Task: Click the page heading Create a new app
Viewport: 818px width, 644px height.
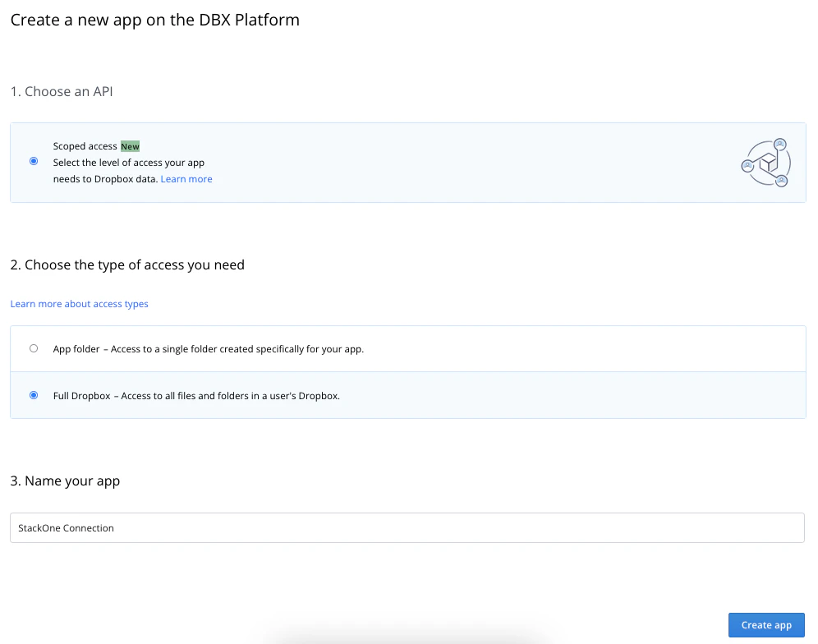Action: pos(154,20)
